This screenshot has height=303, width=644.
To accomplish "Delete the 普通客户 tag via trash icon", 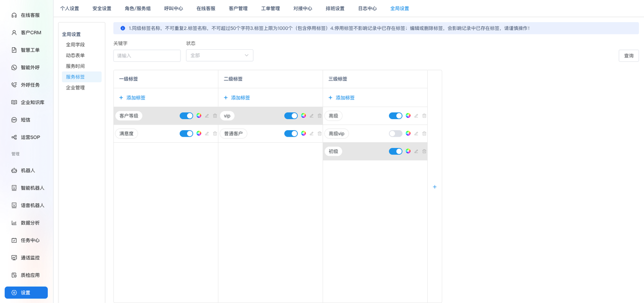I will pyautogui.click(x=319, y=134).
